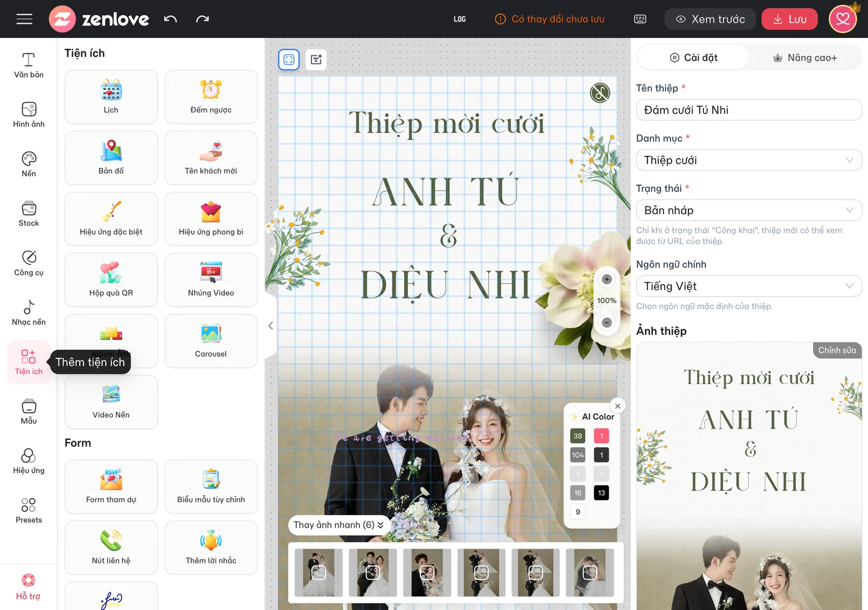Expand the Trạng thái dropdown

pos(749,210)
